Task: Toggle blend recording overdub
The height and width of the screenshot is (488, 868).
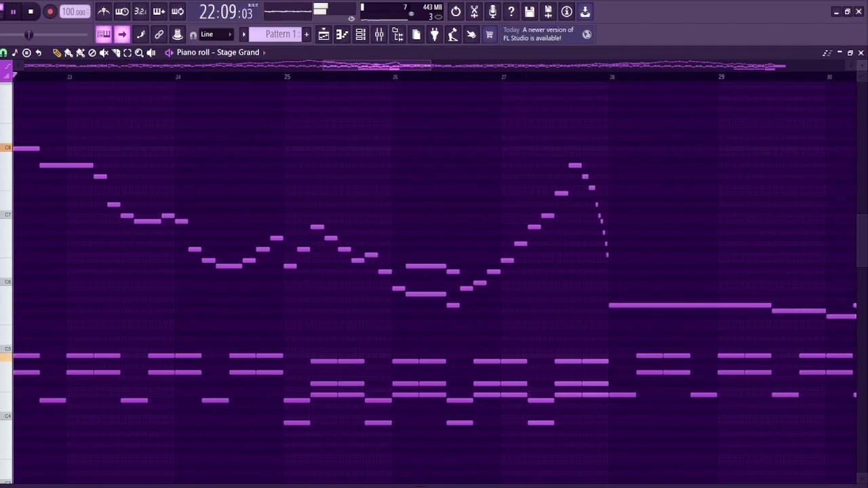Action: [159, 12]
